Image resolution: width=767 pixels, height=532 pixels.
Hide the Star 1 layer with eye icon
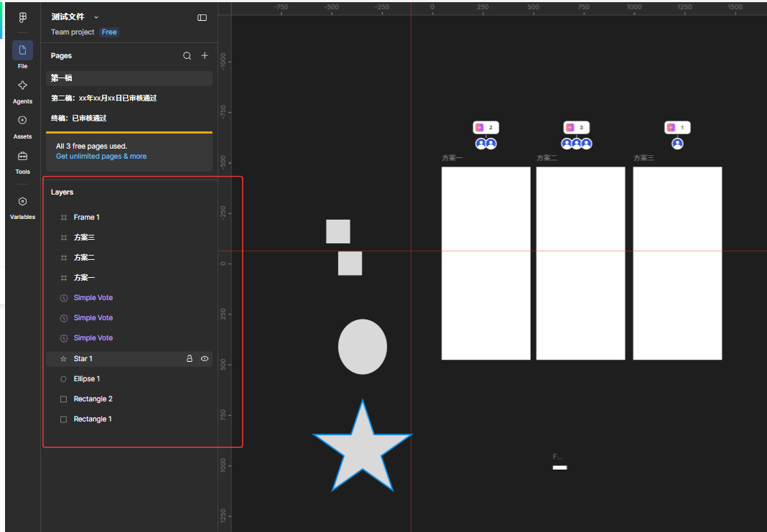205,359
